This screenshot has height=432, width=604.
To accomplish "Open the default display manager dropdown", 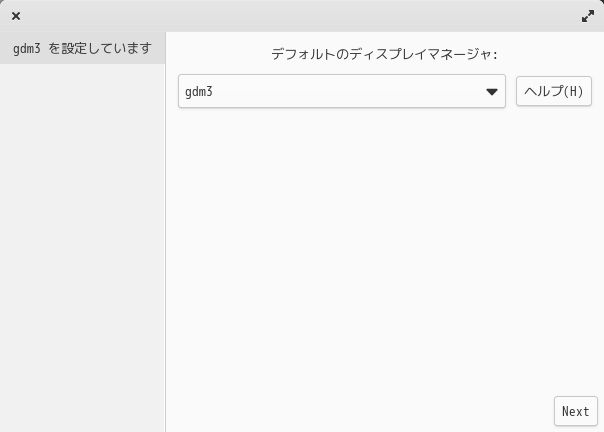I will 341,92.
